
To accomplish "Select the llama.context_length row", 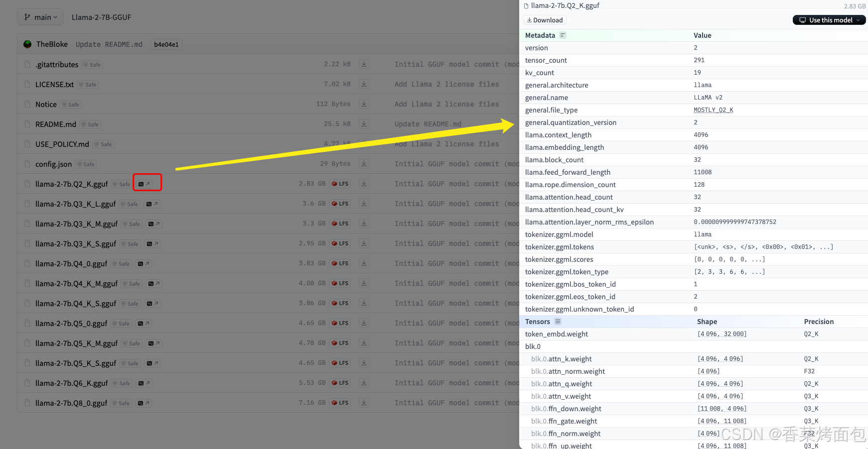I will click(x=694, y=135).
